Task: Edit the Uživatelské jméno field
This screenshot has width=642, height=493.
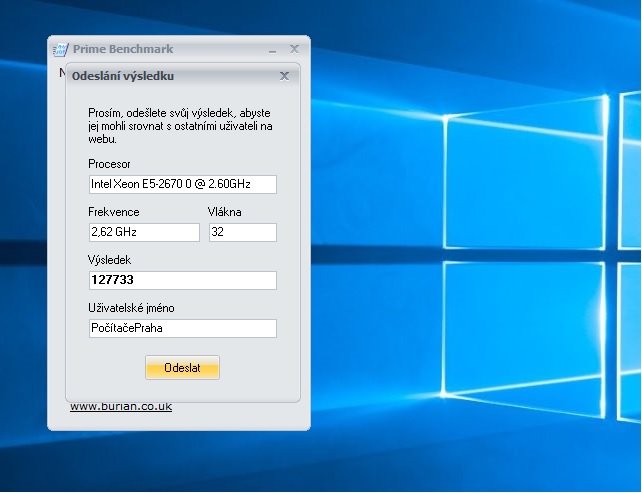Action: [x=182, y=329]
